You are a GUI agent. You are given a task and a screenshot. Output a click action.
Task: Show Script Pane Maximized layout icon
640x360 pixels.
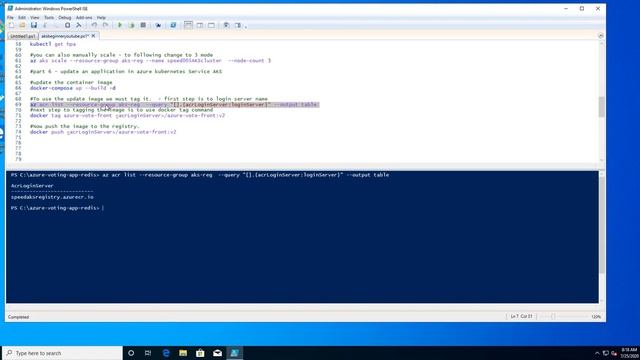coord(211,25)
